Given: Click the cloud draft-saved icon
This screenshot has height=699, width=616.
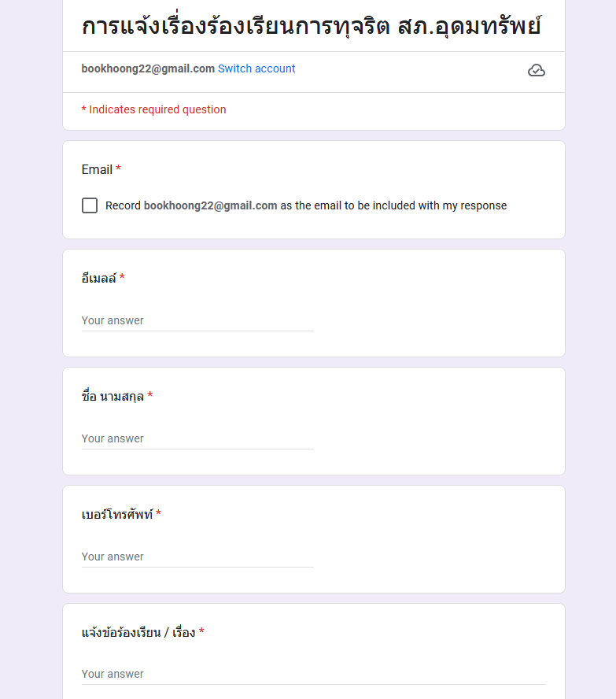Looking at the screenshot, I should (537, 71).
